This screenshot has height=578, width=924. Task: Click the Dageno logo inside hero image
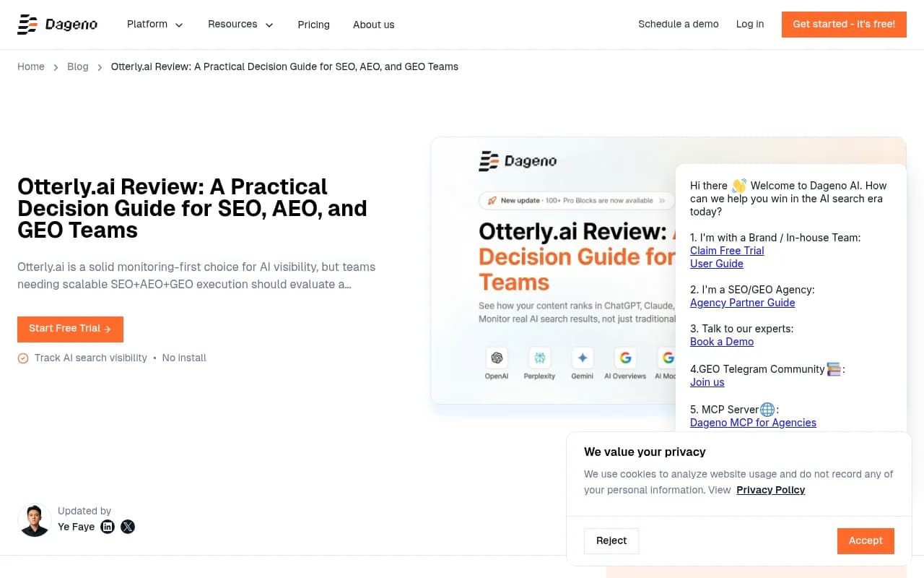(518, 161)
